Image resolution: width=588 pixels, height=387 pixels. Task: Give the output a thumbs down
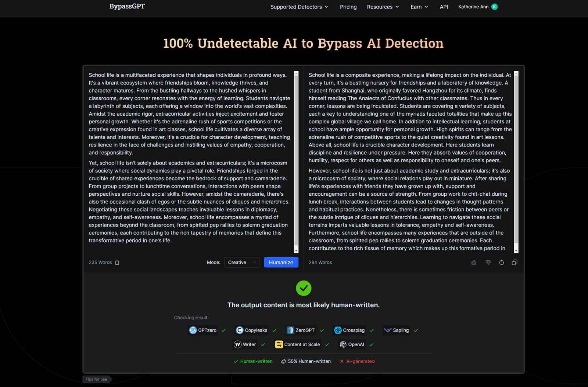[x=488, y=262]
